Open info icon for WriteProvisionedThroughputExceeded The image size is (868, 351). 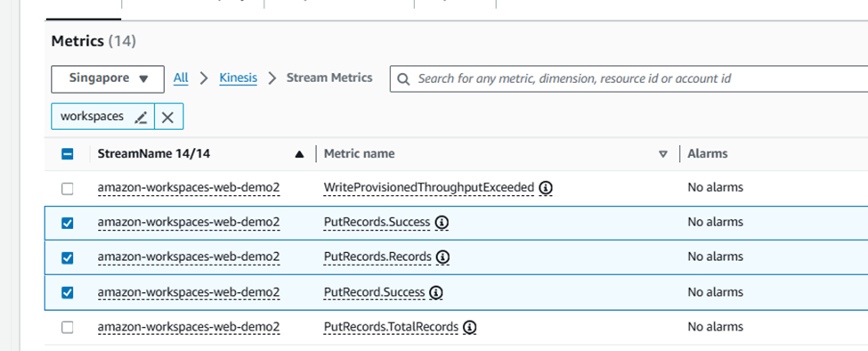pyautogui.click(x=546, y=188)
